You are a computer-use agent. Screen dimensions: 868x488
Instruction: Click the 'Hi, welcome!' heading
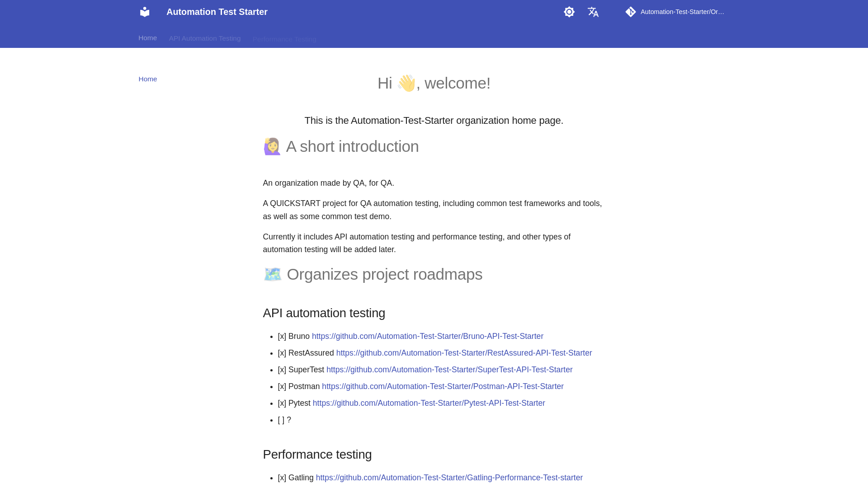pyautogui.click(x=434, y=83)
